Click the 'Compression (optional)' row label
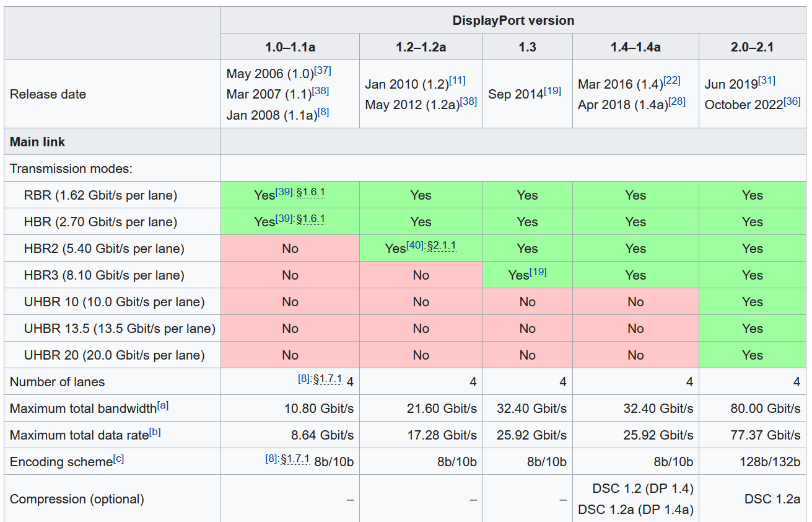812x522 pixels. [77, 499]
